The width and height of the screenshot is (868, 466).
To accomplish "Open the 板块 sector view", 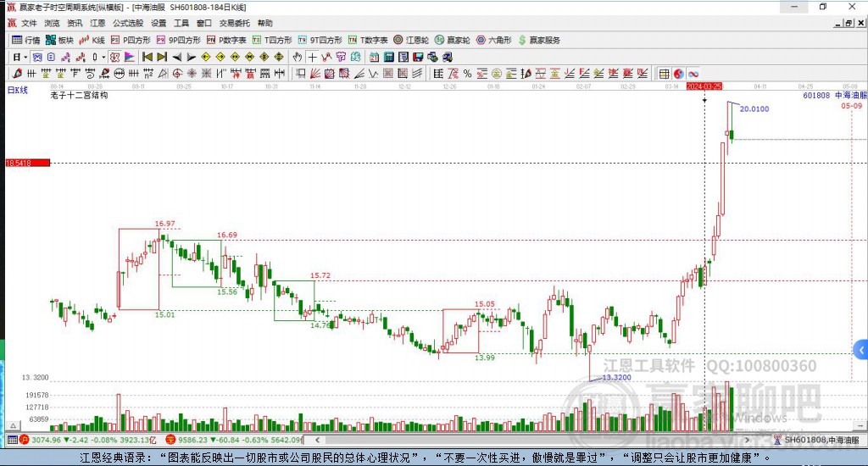I will pos(60,40).
